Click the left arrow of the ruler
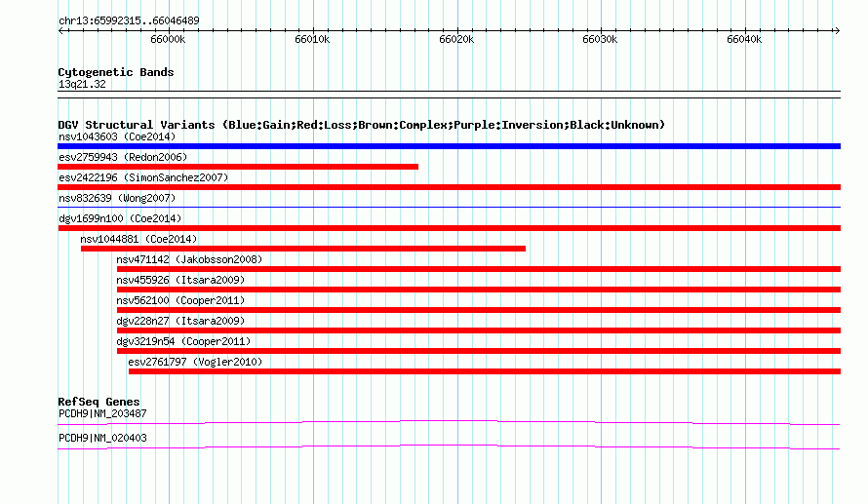This screenshot has height=504, width=868. [x=61, y=31]
